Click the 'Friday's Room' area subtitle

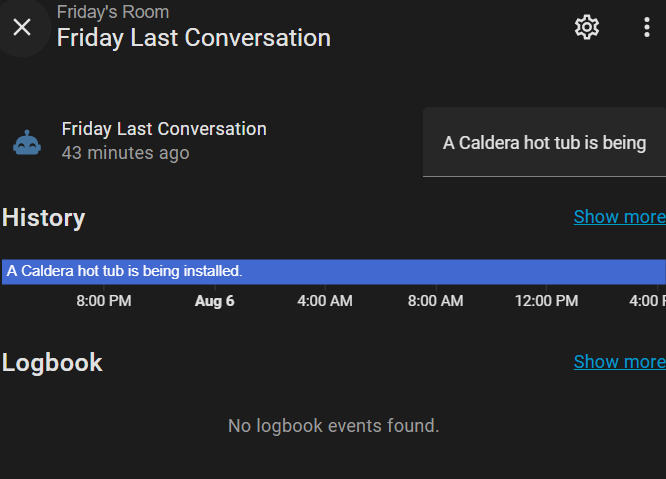(x=113, y=12)
